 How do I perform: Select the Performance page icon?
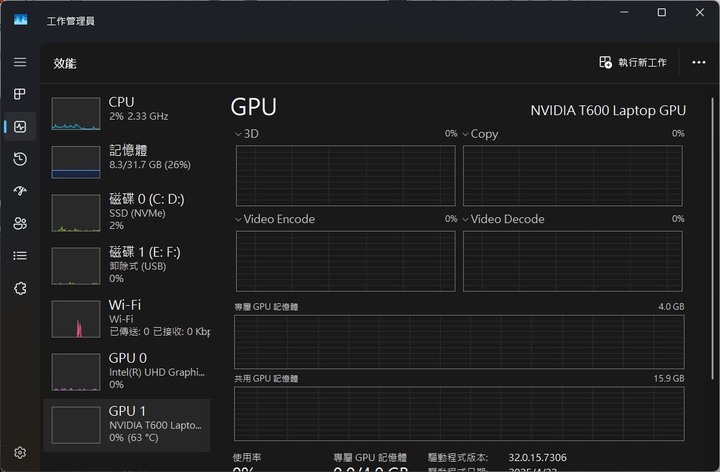[x=20, y=126]
